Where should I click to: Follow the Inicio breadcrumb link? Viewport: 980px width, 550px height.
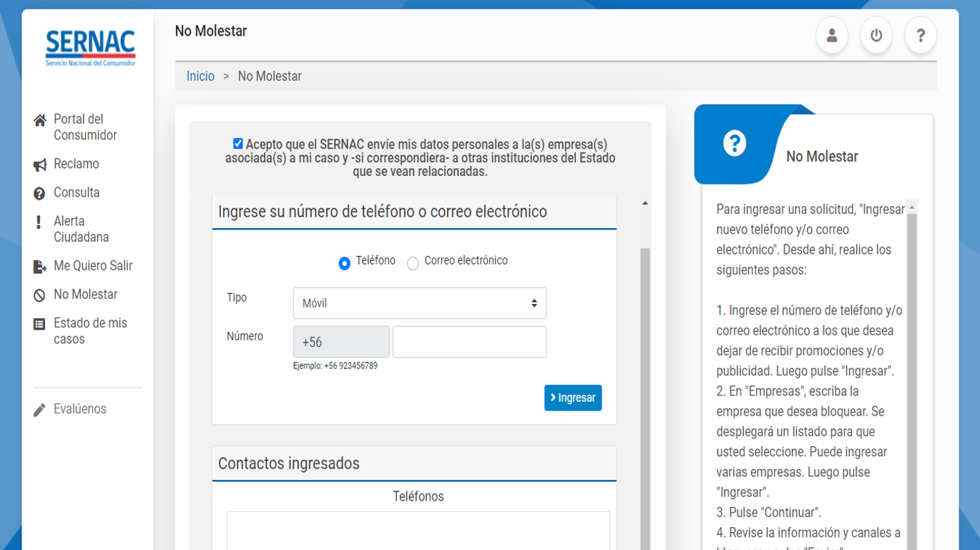pos(200,77)
